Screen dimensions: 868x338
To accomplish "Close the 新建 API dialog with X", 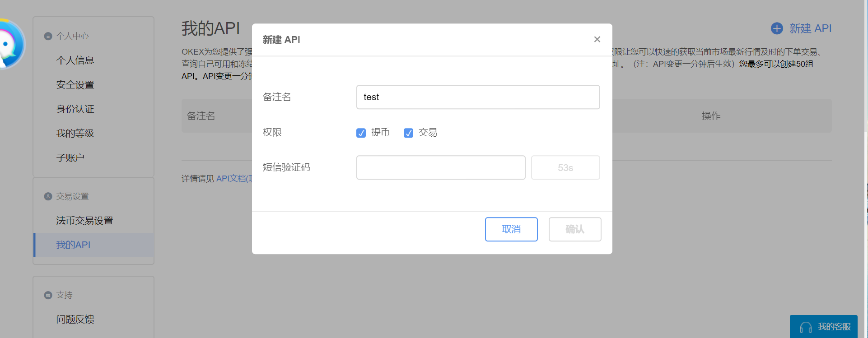I will pyautogui.click(x=597, y=39).
